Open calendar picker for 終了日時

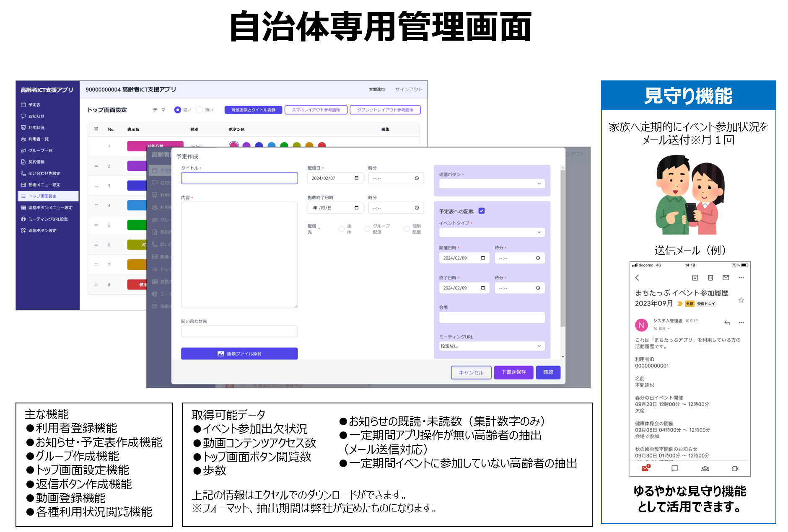pos(483,288)
